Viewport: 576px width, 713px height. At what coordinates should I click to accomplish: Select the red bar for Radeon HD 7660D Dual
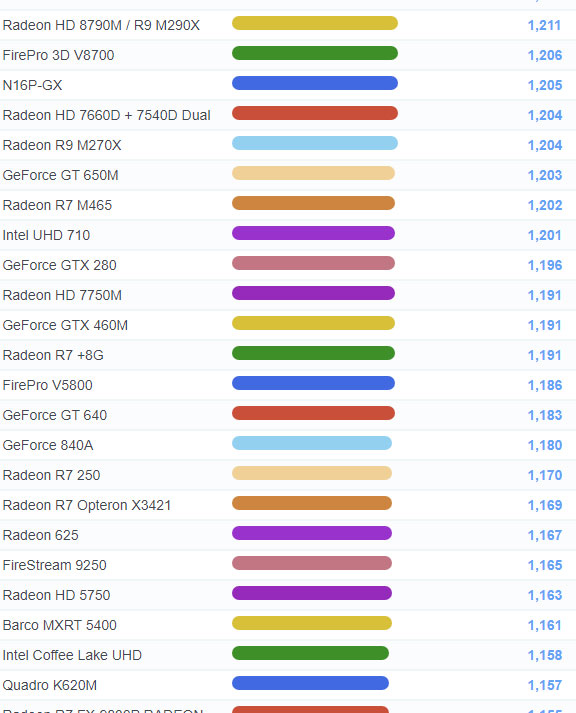[x=315, y=113]
